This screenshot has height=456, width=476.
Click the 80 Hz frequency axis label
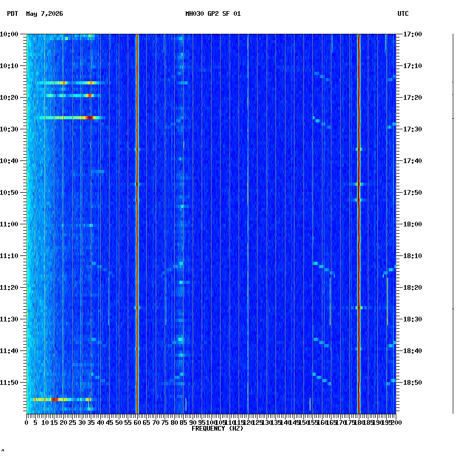coord(174,423)
